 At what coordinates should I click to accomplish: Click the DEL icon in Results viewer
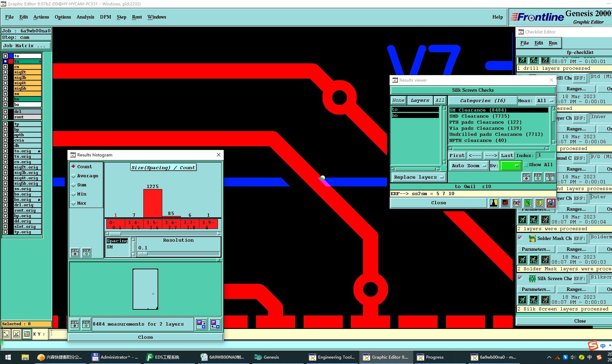coord(526,177)
